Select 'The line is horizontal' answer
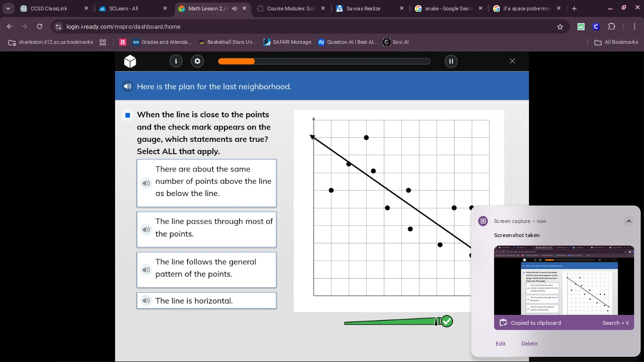This screenshot has height=362, width=644. (213, 301)
